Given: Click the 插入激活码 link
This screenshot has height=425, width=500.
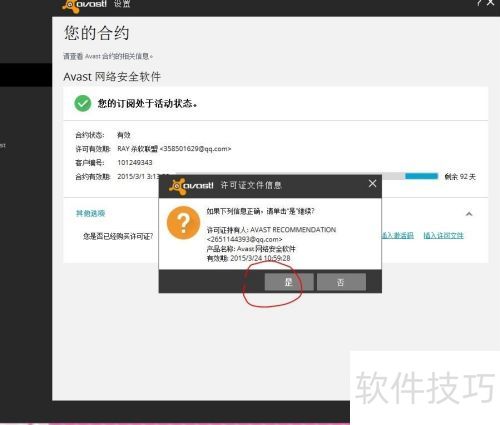Looking at the screenshot, I should pyautogui.click(x=398, y=235).
